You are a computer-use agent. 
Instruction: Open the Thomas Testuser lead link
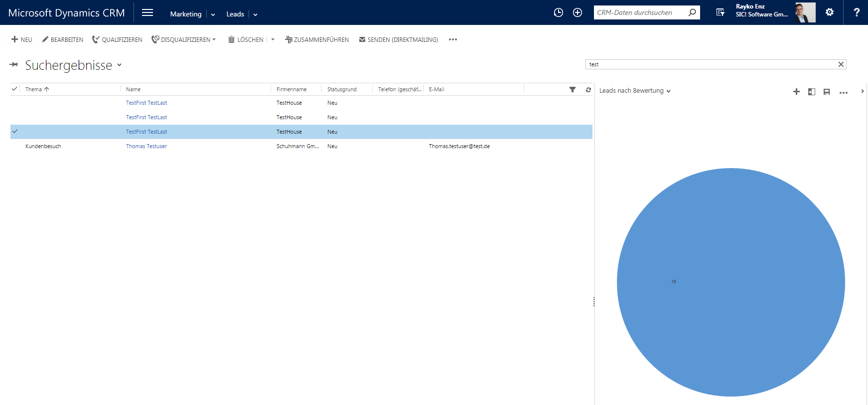[146, 146]
